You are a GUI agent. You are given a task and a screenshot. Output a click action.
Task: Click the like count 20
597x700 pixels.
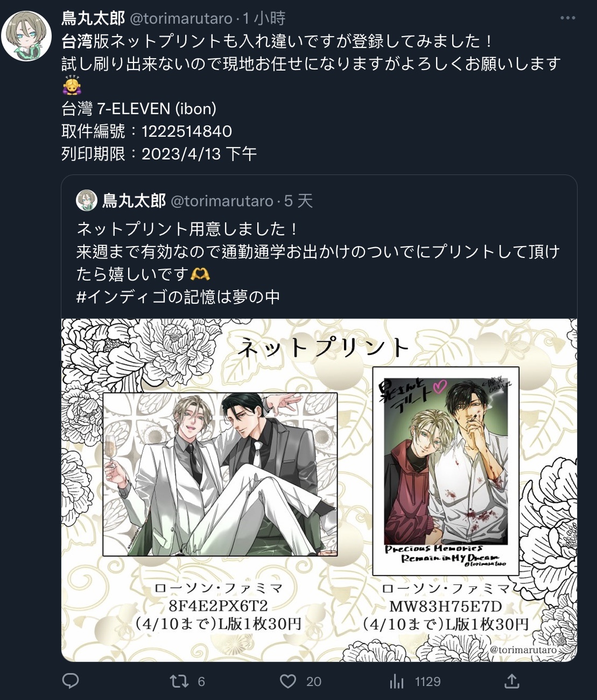tap(314, 682)
